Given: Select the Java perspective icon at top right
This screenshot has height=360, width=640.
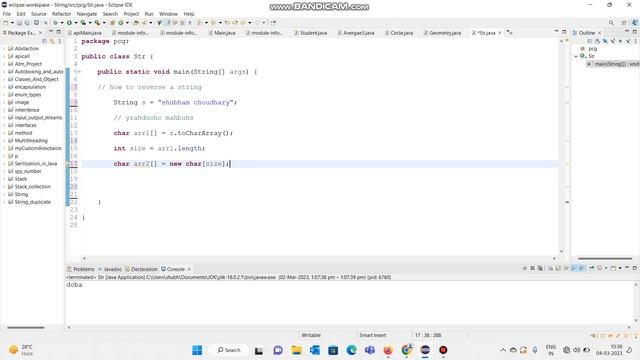Looking at the screenshot, I should (x=635, y=22).
